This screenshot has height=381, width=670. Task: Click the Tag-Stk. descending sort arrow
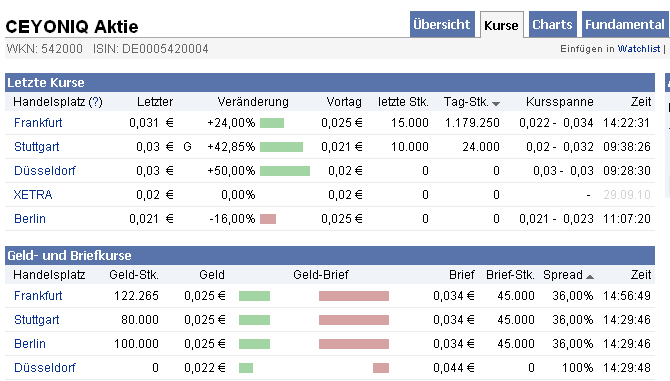coord(496,104)
